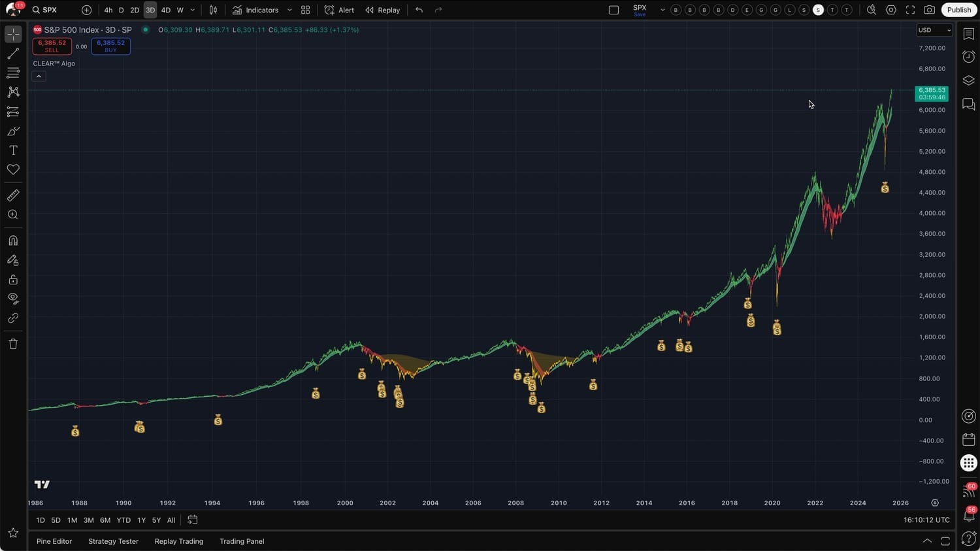980x551 pixels.
Task: Select the YTD date range
Action: coord(123,520)
